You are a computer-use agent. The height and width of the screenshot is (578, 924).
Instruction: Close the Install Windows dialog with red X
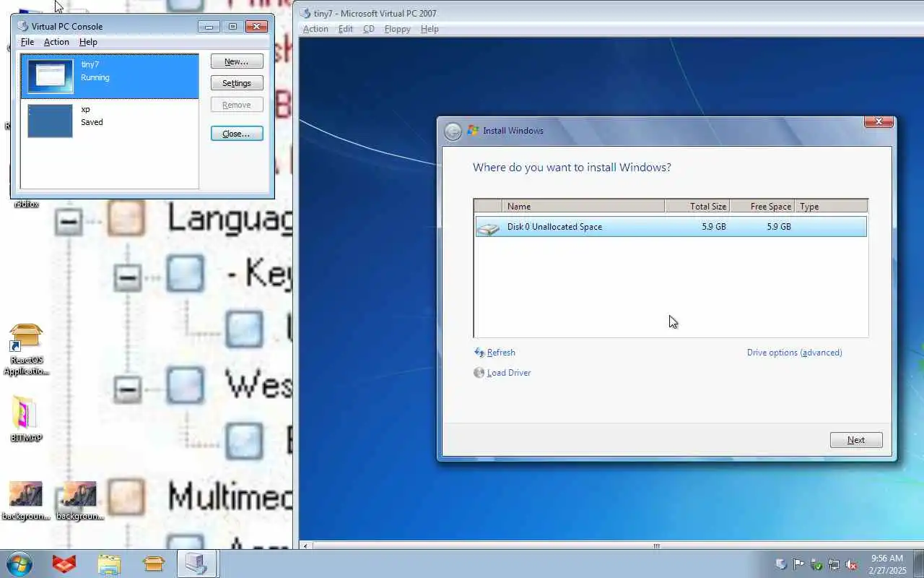coord(879,122)
